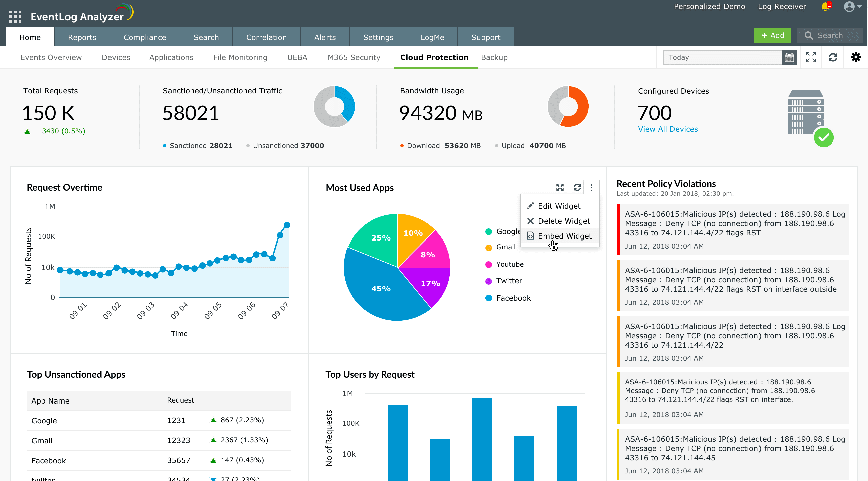Open the user account dropdown
Image resolution: width=868 pixels, height=481 pixels.
pos(852,7)
